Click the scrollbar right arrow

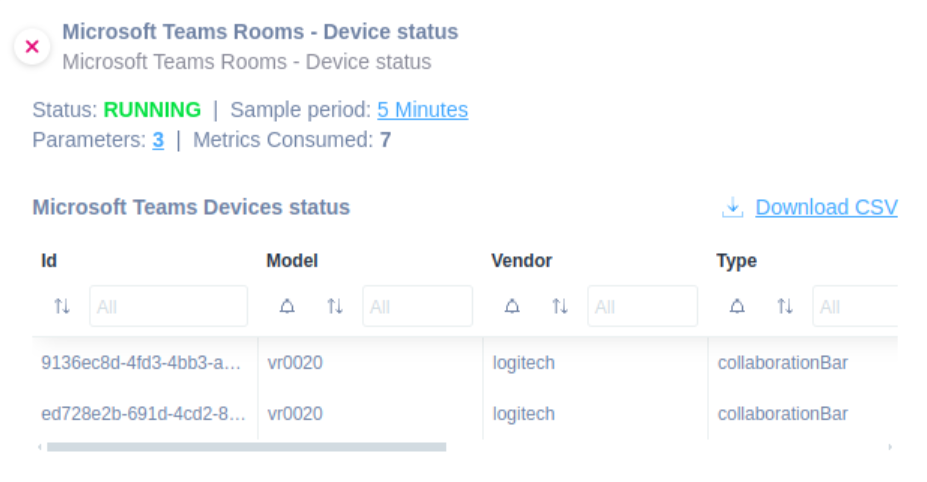click(890, 447)
